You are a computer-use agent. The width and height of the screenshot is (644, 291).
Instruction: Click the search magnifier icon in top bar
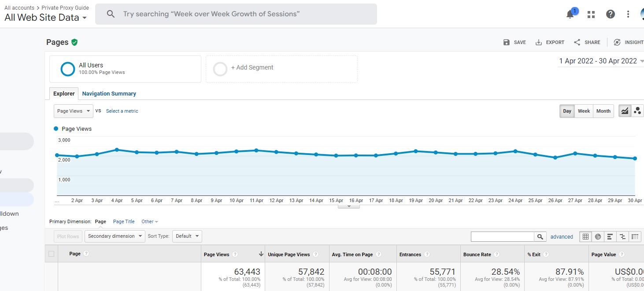point(111,14)
